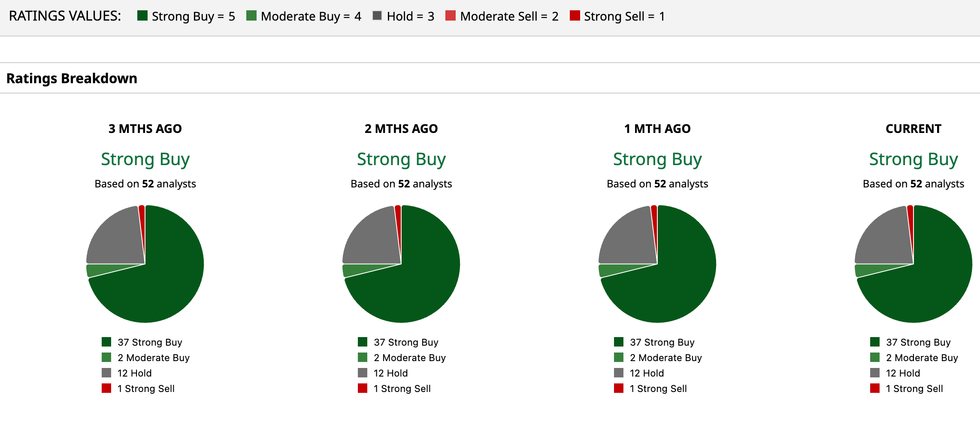The image size is (980, 422).
Task: Click 1 Strong Sell swatch under CURRENT
Action: pyautogui.click(x=875, y=388)
